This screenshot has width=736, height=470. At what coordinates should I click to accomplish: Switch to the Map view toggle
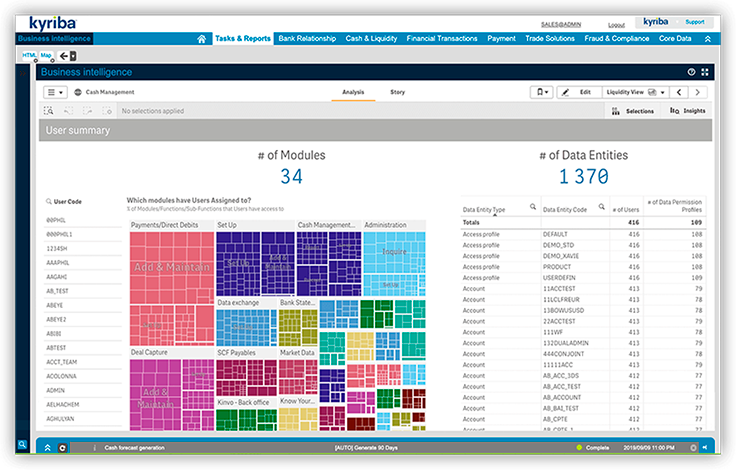click(x=45, y=55)
